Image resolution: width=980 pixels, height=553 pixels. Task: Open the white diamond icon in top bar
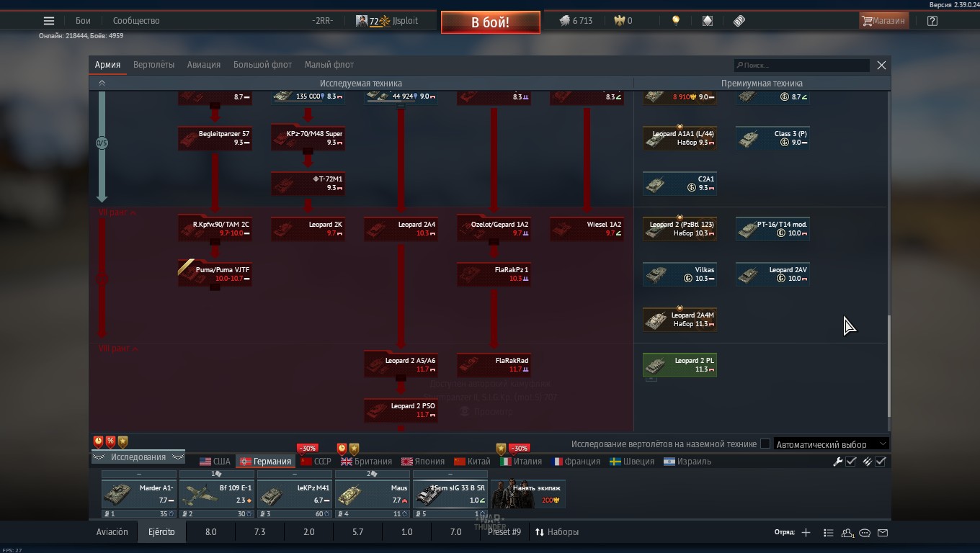tap(708, 21)
